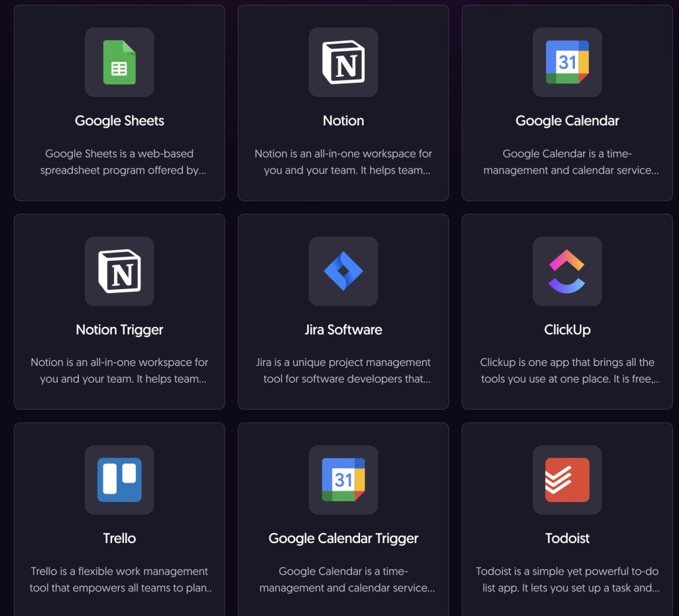679x616 pixels.
Task: Select the Notion Trigger integration card
Action: [x=119, y=312]
